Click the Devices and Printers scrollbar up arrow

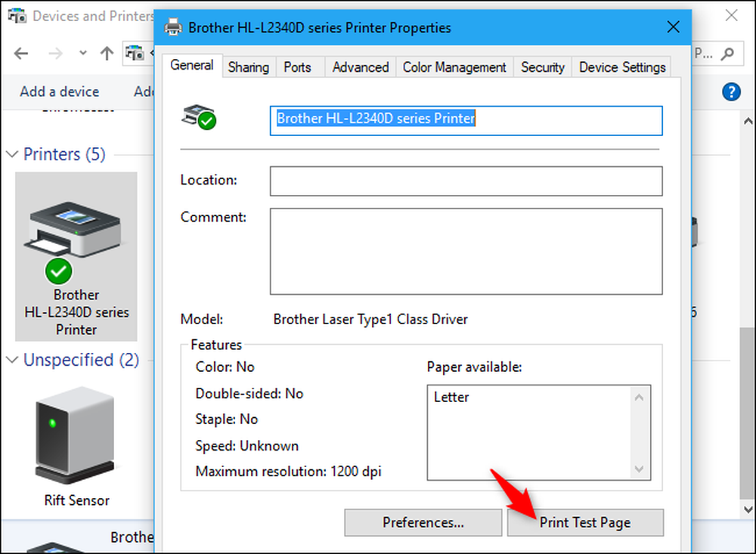(748, 120)
